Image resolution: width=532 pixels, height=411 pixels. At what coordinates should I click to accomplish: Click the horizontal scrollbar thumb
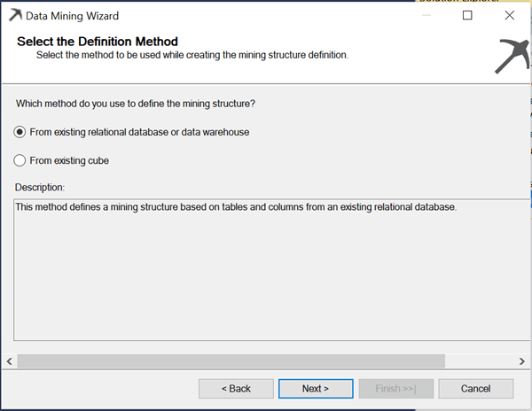[231, 361]
